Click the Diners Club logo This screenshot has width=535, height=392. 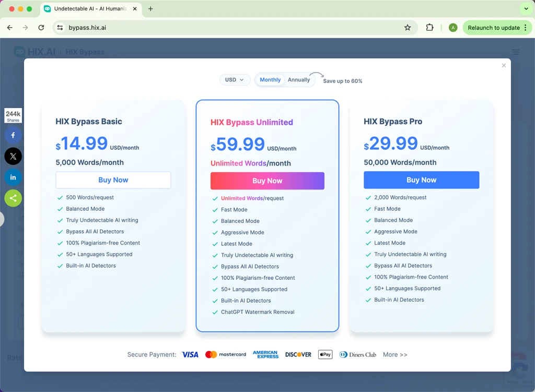[x=357, y=354]
